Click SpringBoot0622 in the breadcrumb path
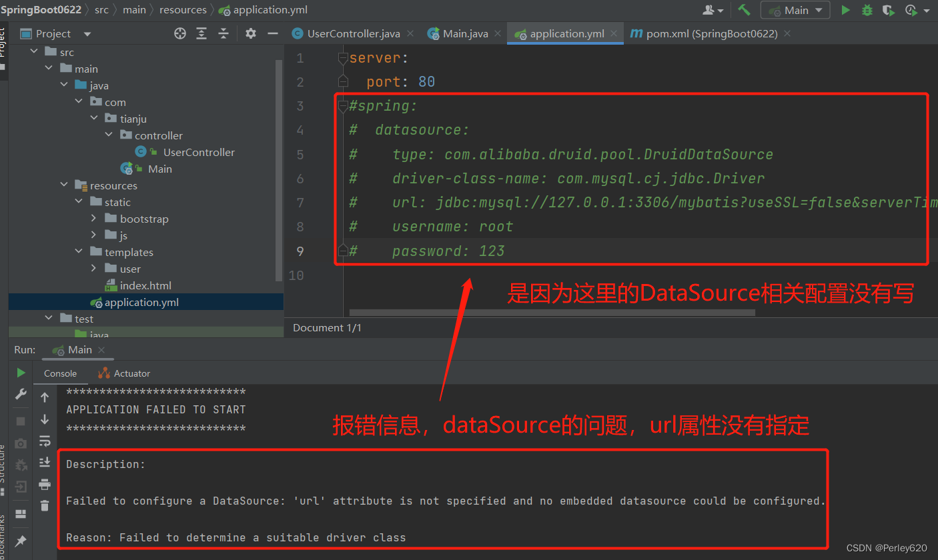This screenshot has width=938, height=560. (41, 10)
